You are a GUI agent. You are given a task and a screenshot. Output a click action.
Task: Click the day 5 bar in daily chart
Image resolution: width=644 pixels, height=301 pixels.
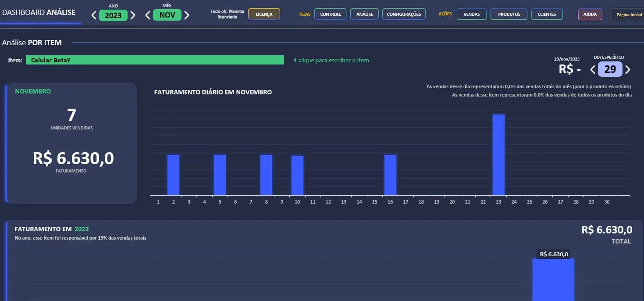pyautogui.click(x=220, y=175)
